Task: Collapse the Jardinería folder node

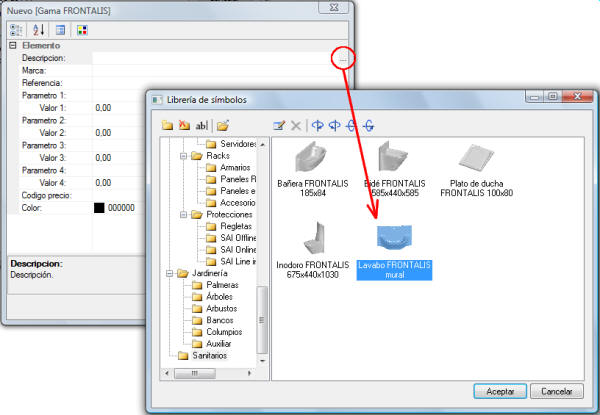Action: [169, 273]
